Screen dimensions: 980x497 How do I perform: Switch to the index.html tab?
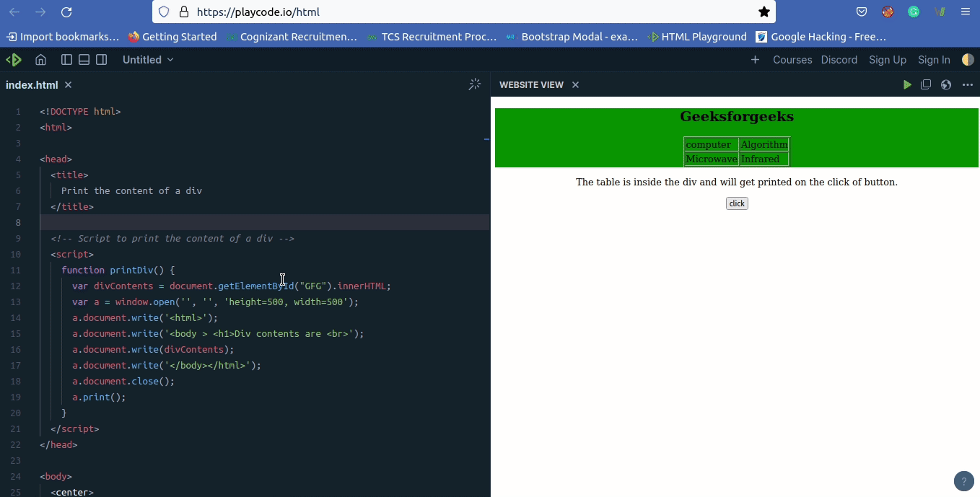(x=32, y=84)
